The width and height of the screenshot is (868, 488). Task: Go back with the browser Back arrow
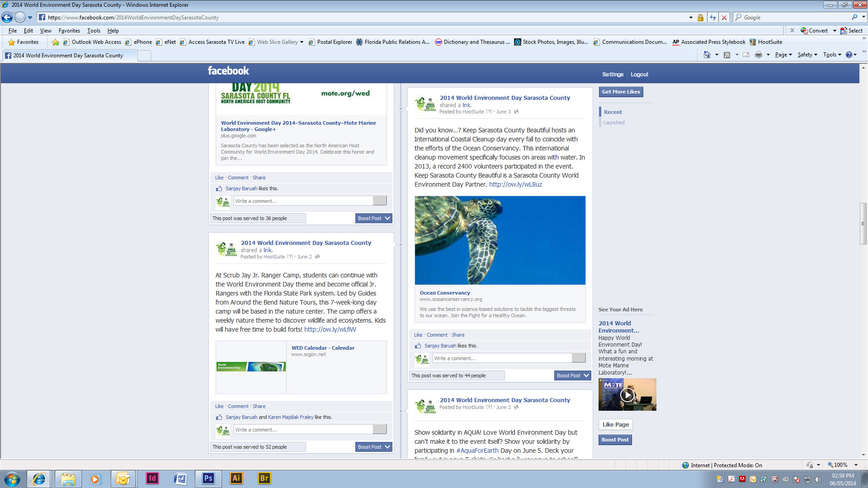click(x=7, y=17)
